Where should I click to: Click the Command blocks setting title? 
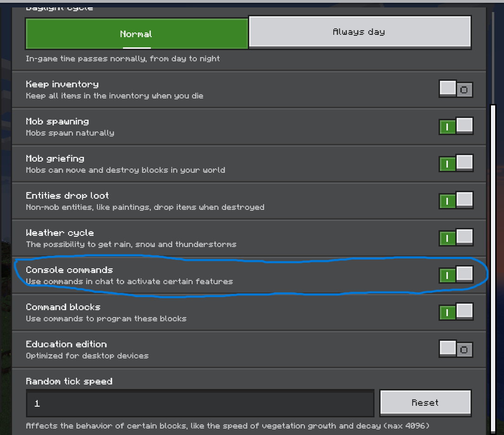63,307
